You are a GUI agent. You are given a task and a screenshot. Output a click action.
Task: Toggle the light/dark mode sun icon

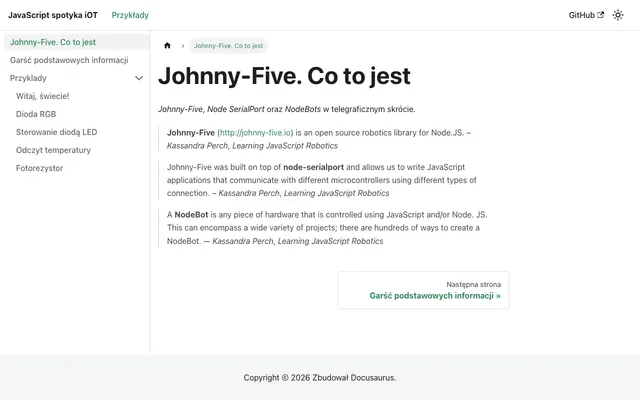point(618,15)
